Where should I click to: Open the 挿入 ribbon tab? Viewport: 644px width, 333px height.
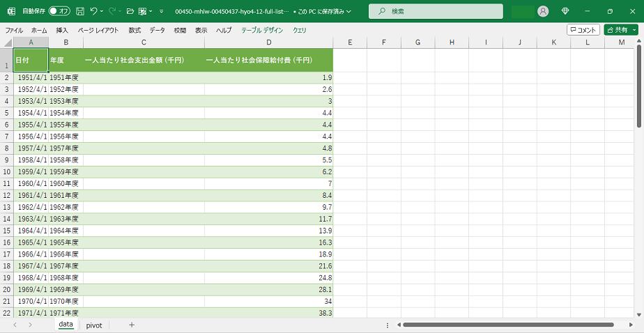point(62,31)
